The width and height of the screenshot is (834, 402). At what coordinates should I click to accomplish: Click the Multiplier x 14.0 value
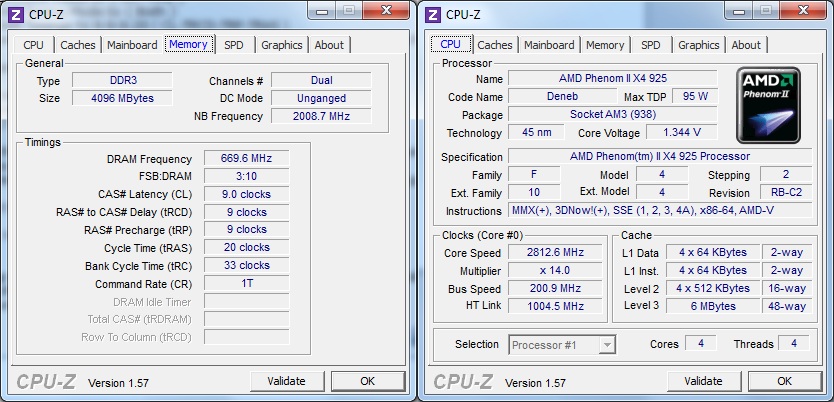click(x=555, y=271)
